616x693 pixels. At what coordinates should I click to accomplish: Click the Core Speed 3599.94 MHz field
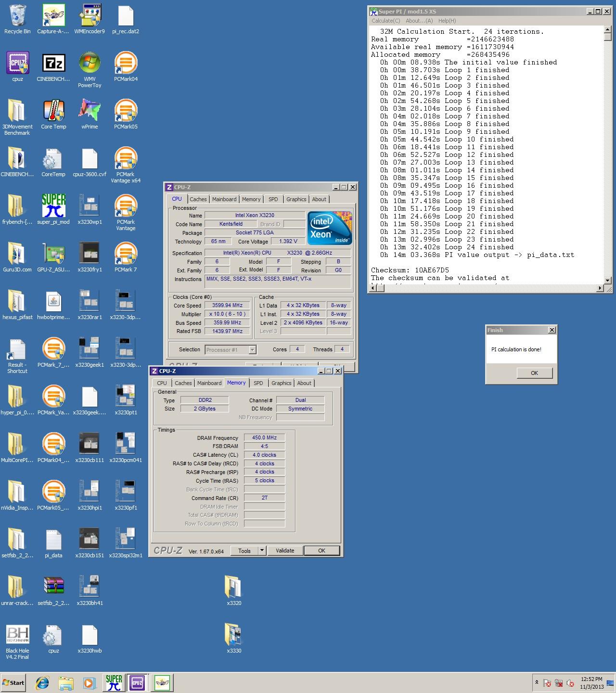pyautogui.click(x=228, y=305)
